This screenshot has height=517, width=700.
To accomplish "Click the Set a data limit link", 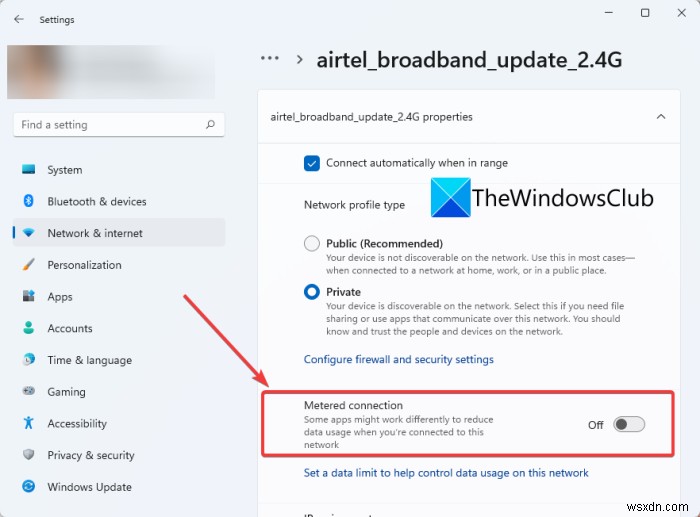I will point(446,473).
